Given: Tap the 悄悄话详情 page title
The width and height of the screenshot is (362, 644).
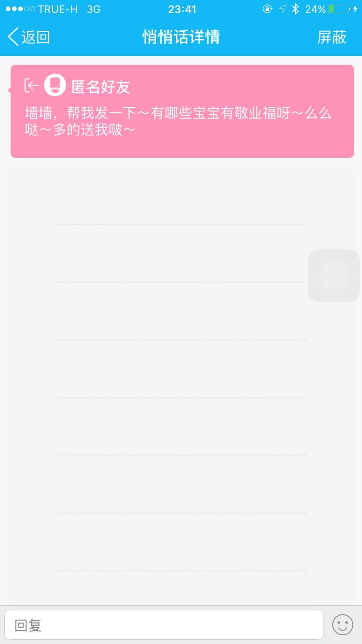Looking at the screenshot, I should (x=181, y=37).
